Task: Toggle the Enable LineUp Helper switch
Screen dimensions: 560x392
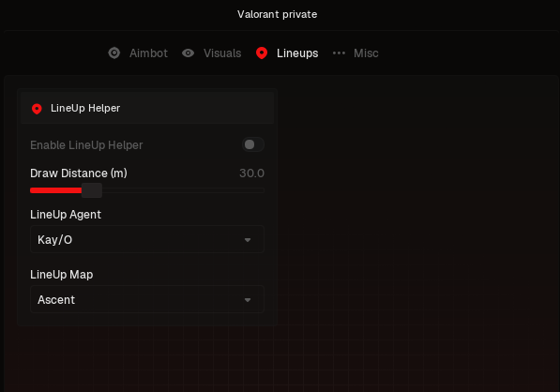Action: (253, 144)
